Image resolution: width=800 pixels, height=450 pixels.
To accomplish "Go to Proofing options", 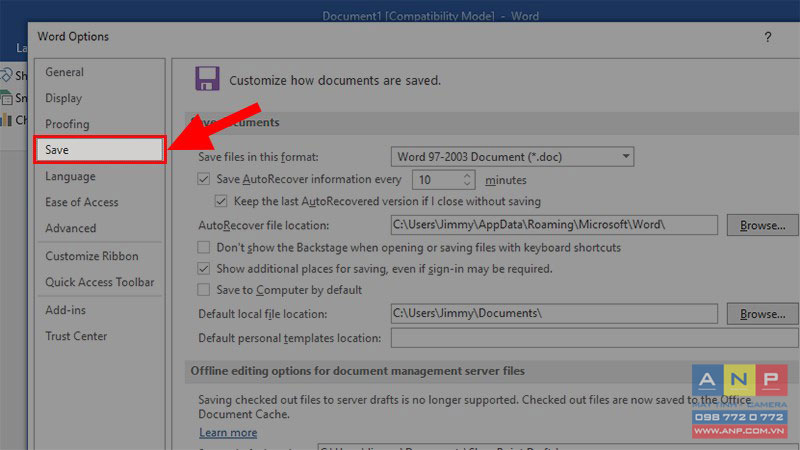I will point(100,124).
